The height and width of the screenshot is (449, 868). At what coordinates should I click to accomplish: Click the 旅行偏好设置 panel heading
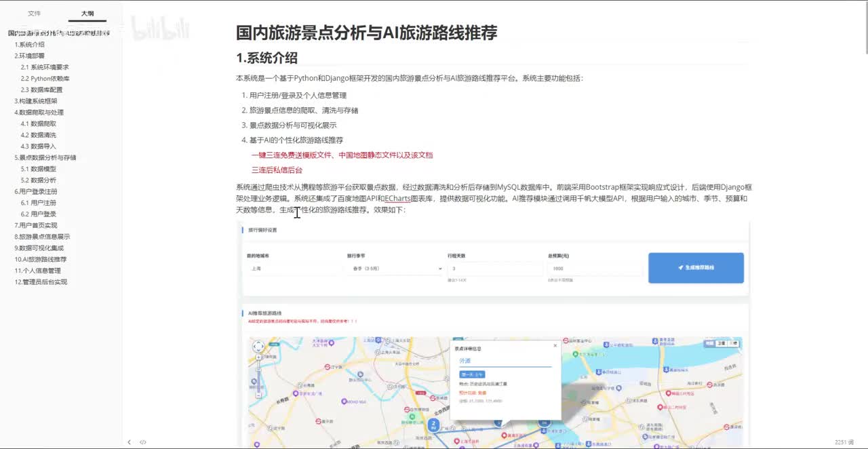click(262, 230)
